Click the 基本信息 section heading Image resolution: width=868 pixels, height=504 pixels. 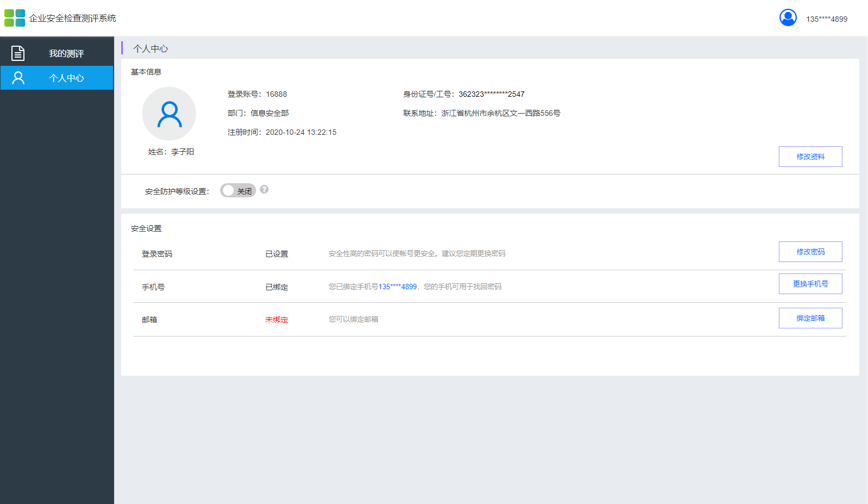(x=146, y=72)
